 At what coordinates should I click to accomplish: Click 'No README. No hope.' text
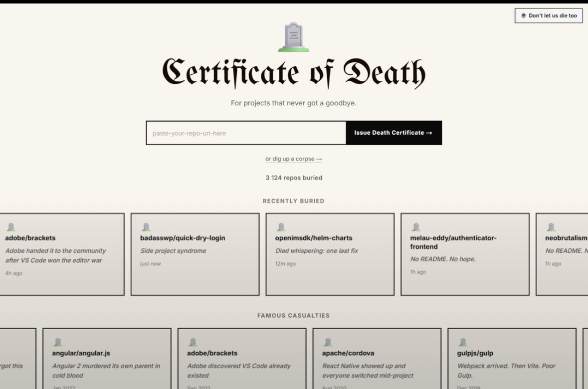click(443, 259)
